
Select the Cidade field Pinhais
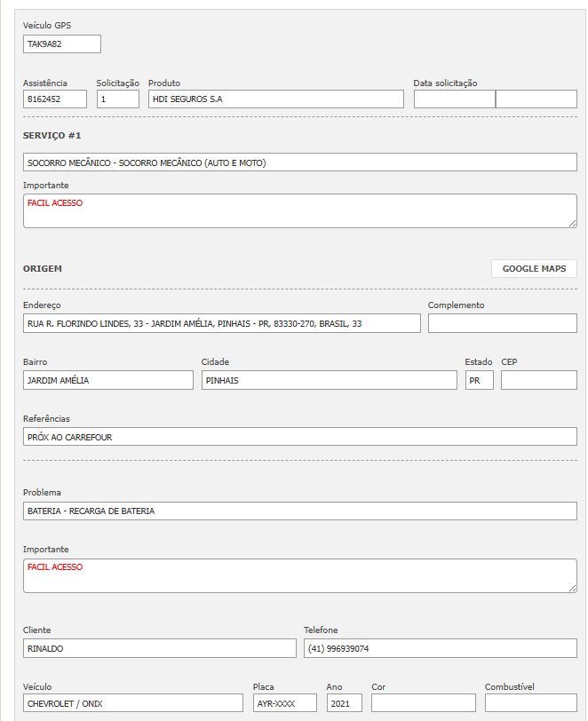click(x=329, y=380)
